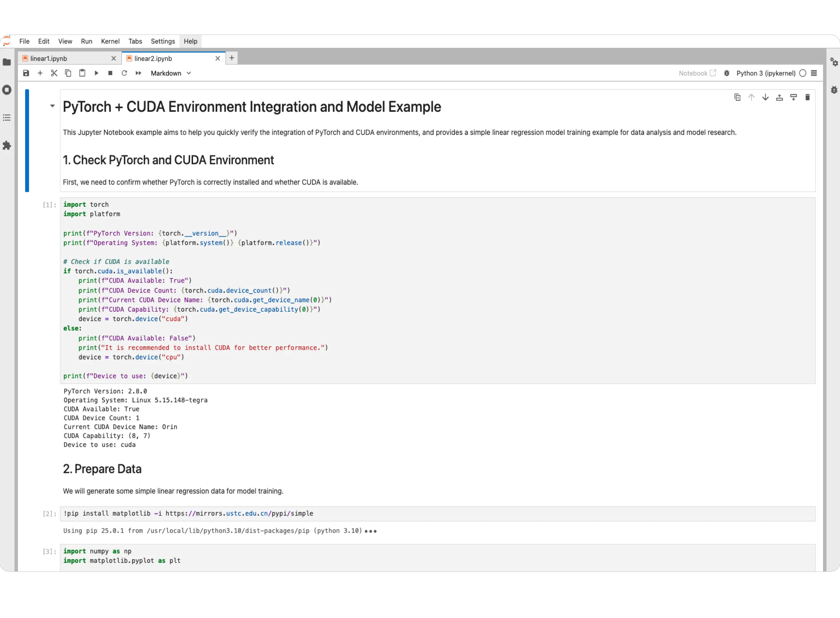The width and height of the screenshot is (840, 618).
Task: Open the Extension Manager puzzle icon
Action: pyautogui.click(x=7, y=145)
